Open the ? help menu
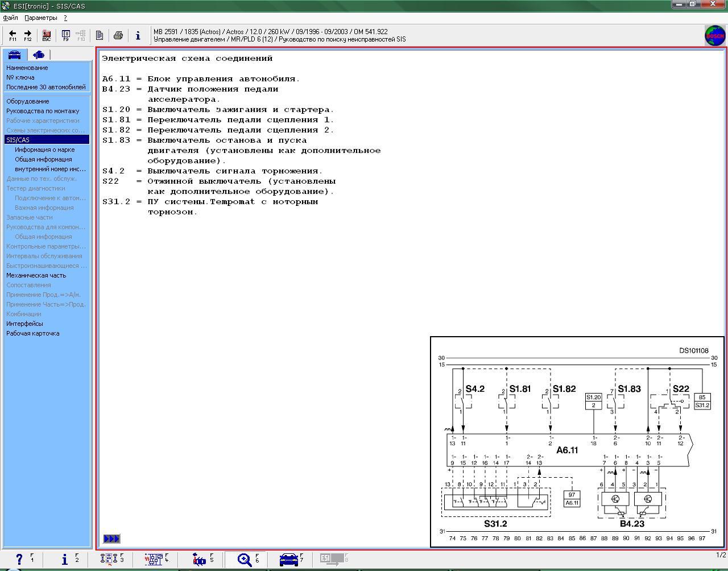 coord(65,18)
